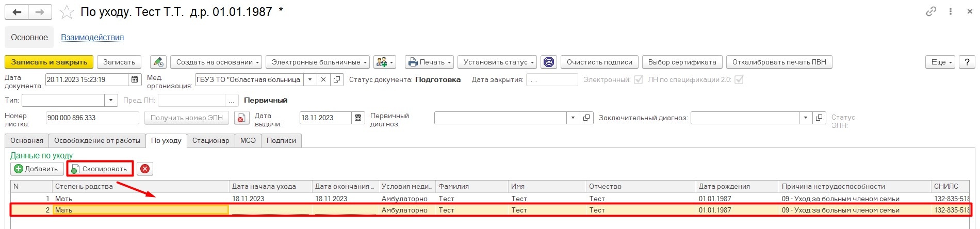Open the Взаимодействия link
The height and width of the screenshot is (229, 980).
[92, 37]
